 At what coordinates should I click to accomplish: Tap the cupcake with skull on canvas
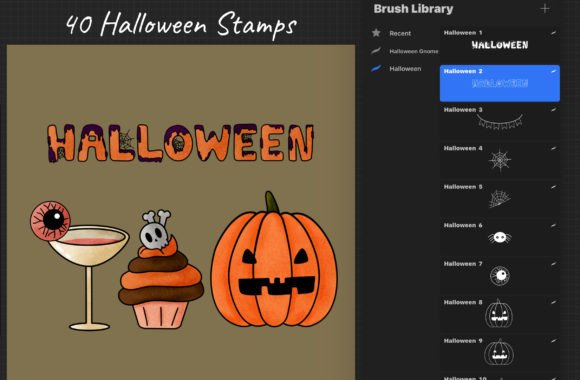coord(161,269)
